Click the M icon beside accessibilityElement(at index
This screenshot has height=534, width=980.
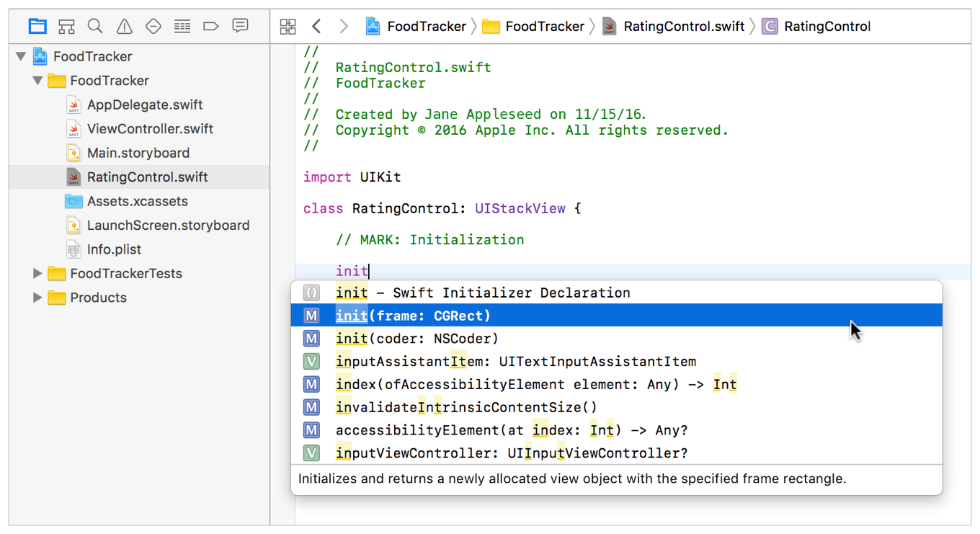point(311,430)
